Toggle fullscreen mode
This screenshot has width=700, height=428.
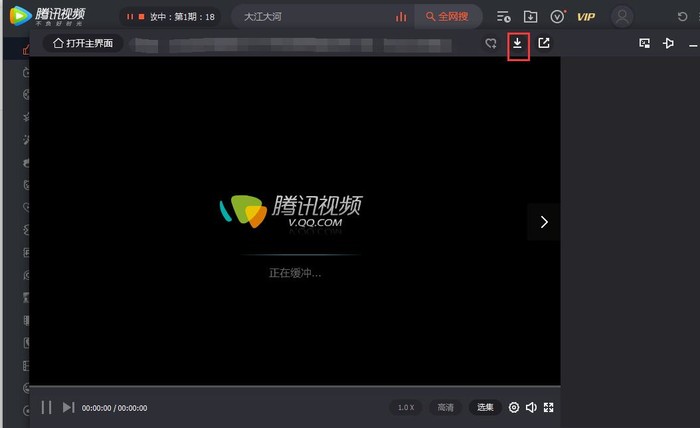click(x=548, y=408)
